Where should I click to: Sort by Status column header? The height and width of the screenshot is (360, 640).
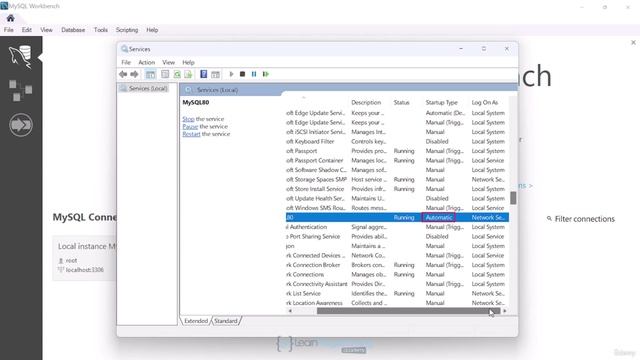click(x=402, y=102)
